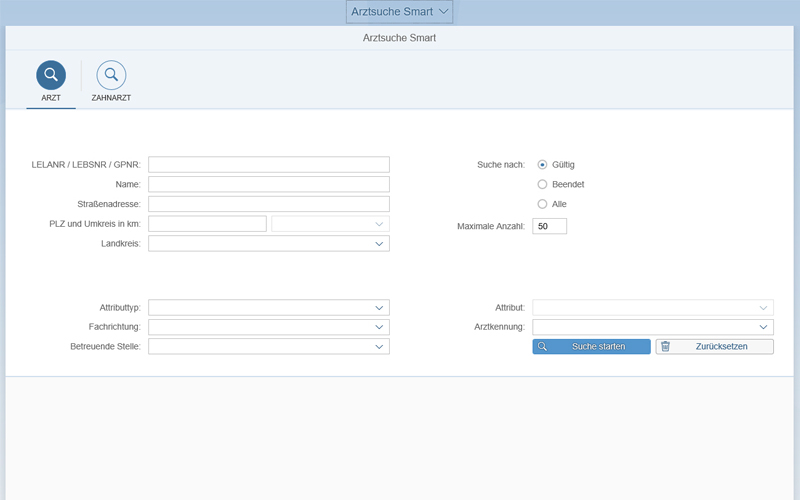
Task: Open the Arztkennung dropdown
Action: 764,327
